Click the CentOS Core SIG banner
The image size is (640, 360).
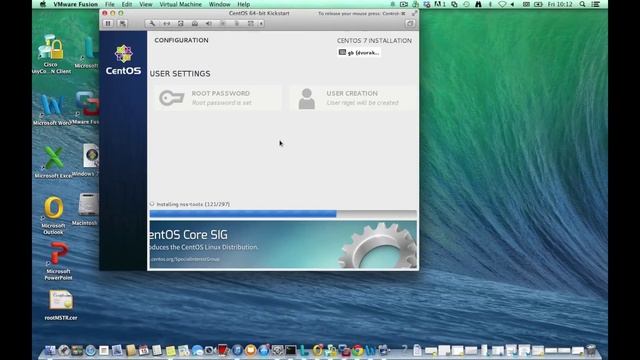pos(283,244)
